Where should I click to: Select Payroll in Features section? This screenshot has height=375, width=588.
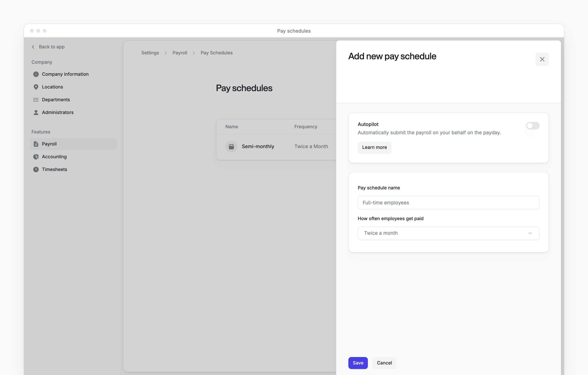pos(73,144)
